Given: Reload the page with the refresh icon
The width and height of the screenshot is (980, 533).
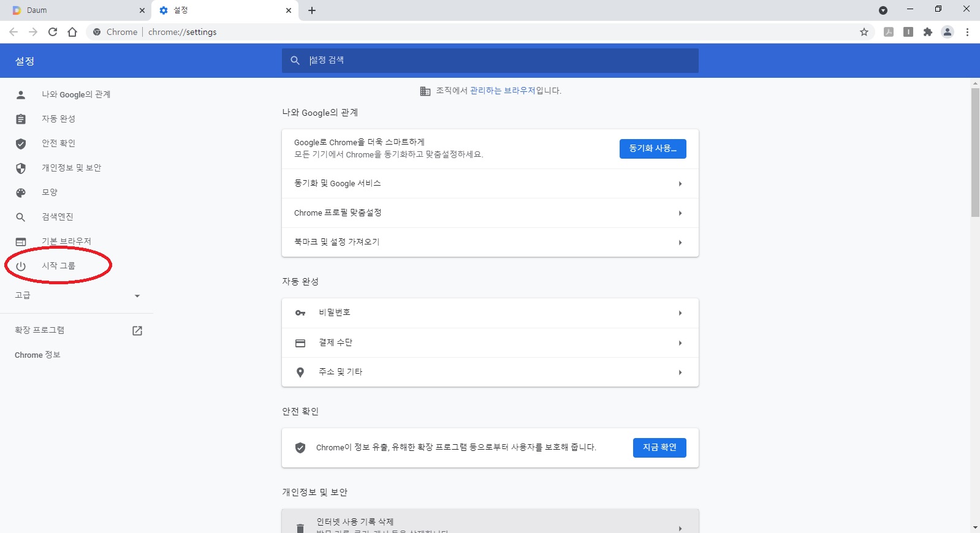Looking at the screenshot, I should coord(53,32).
